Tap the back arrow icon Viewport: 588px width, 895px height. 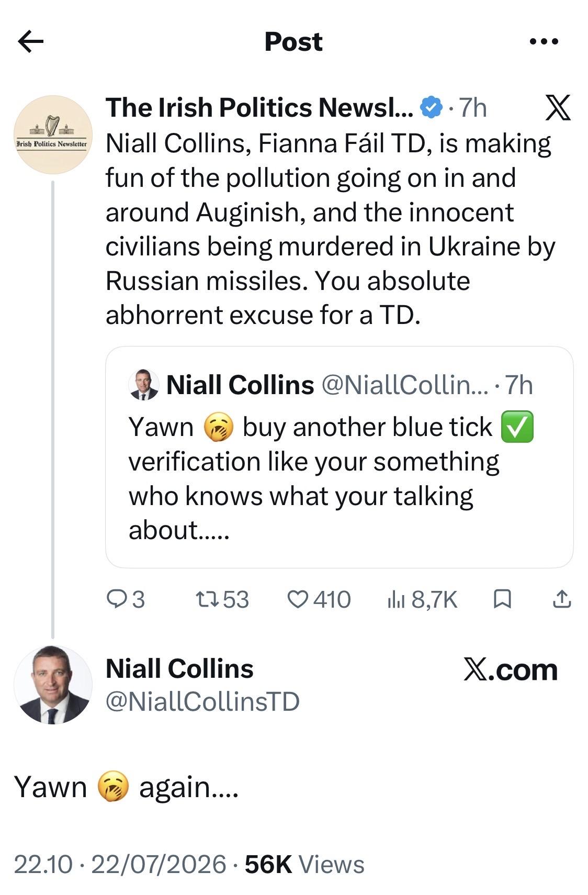30,41
